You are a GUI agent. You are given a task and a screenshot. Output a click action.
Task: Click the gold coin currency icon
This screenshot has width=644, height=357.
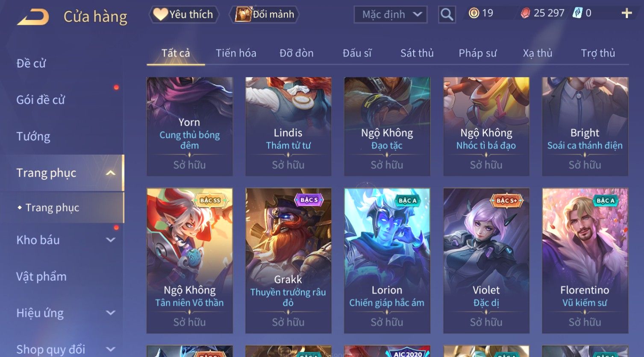[473, 13]
